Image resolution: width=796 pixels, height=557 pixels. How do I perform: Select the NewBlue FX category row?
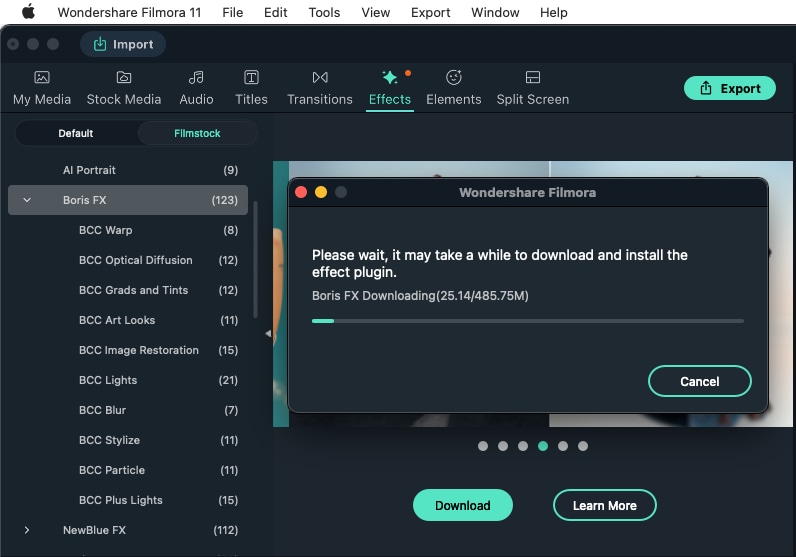[x=128, y=530]
